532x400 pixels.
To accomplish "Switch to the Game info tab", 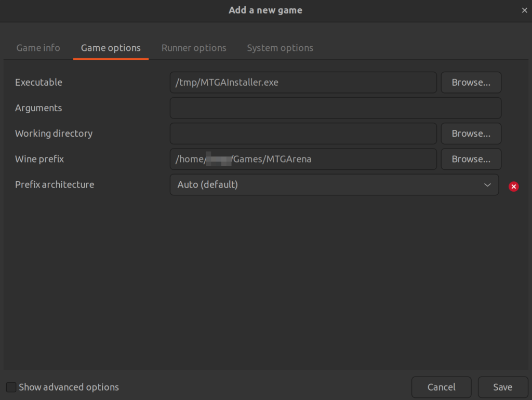I will click(38, 48).
